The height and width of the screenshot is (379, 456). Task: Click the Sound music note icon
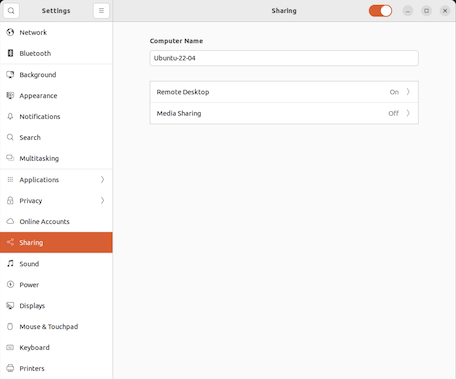[10, 264]
